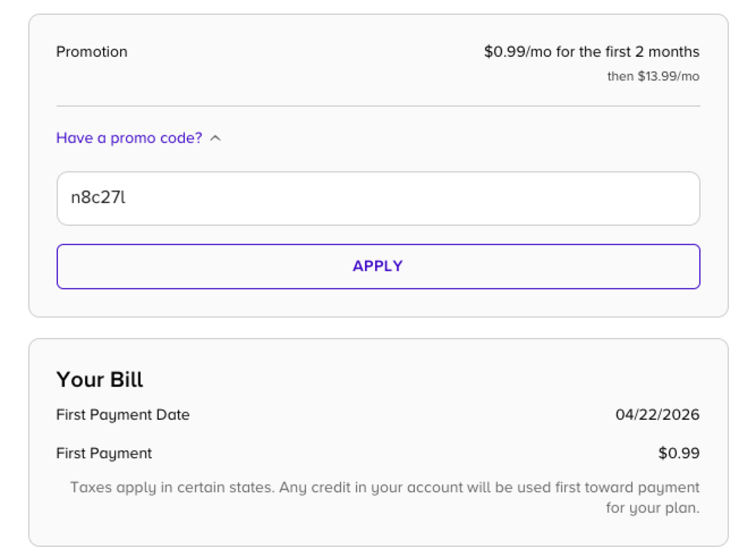Collapse promo code section using chevron arrow
Viewport: 756px width, 560px height.
(x=215, y=138)
